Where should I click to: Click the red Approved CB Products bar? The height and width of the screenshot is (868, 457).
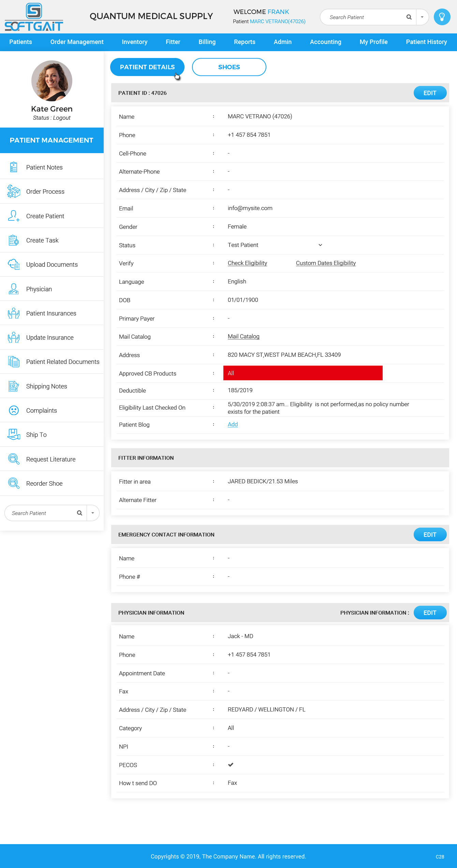point(303,373)
